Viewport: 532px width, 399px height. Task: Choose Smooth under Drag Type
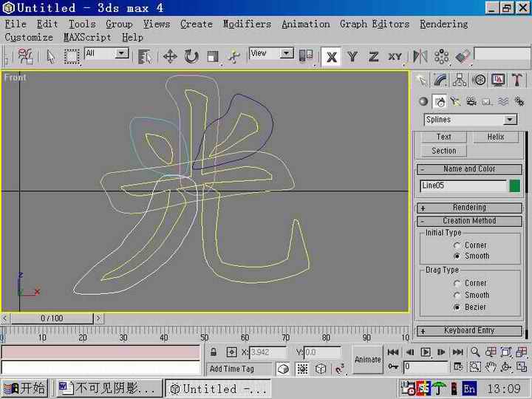[458, 295]
